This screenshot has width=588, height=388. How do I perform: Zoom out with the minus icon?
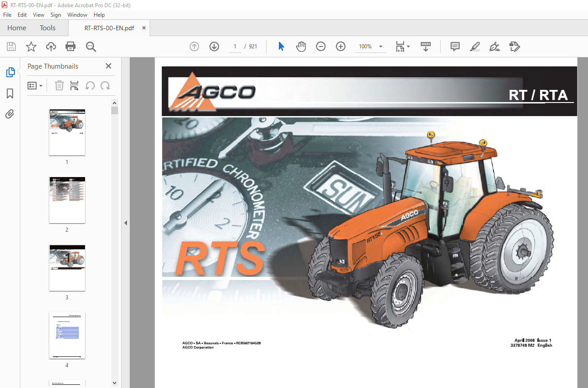coord(321,47)
